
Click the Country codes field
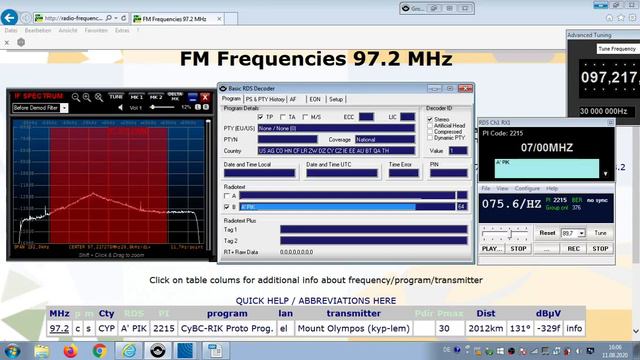click(336, 151)
